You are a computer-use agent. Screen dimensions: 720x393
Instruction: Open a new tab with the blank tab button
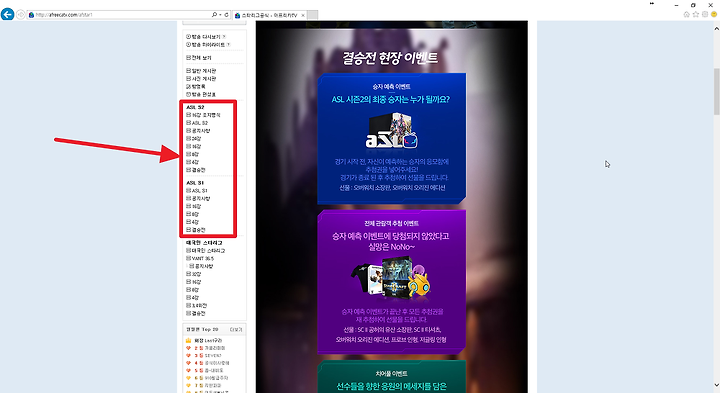312,15
